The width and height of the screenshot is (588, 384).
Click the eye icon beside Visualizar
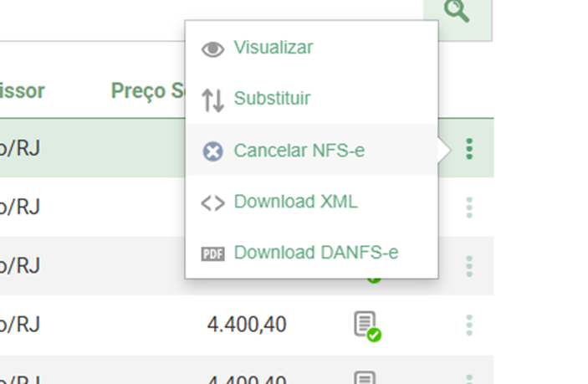[x=213, y=49]
